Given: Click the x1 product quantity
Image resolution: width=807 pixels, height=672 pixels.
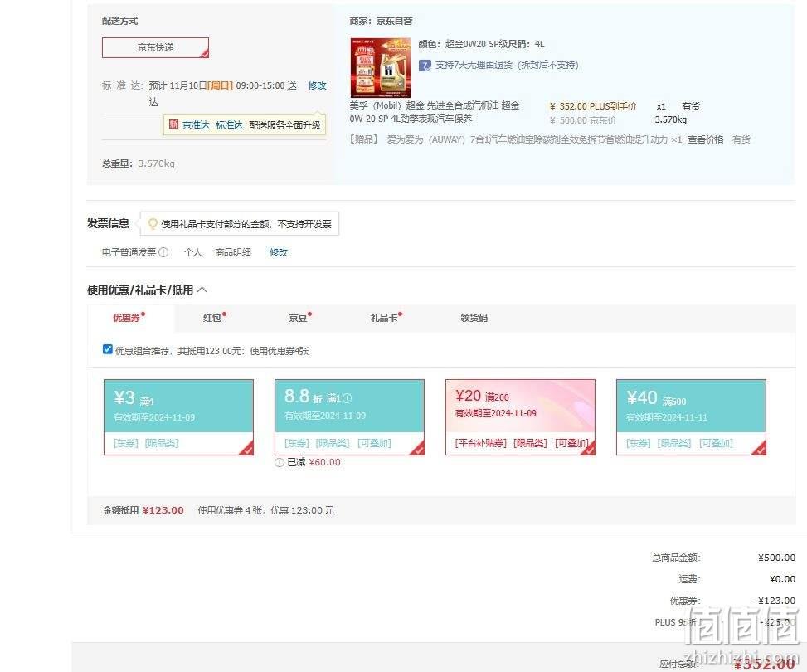Looking at the screenshot, I should (661, 106).
